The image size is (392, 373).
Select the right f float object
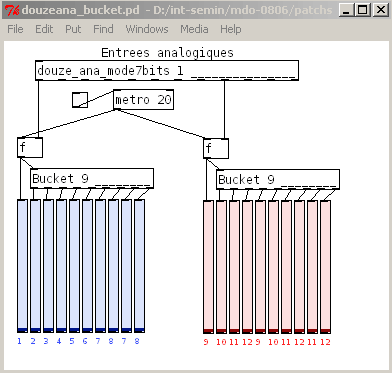(x=216, y=148)
